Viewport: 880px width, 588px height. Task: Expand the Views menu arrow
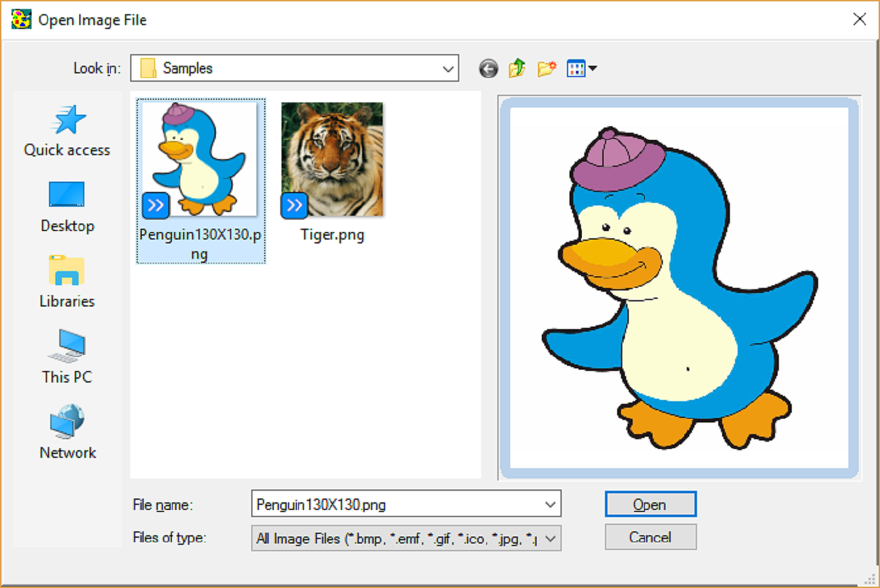[x=591, y=68]
